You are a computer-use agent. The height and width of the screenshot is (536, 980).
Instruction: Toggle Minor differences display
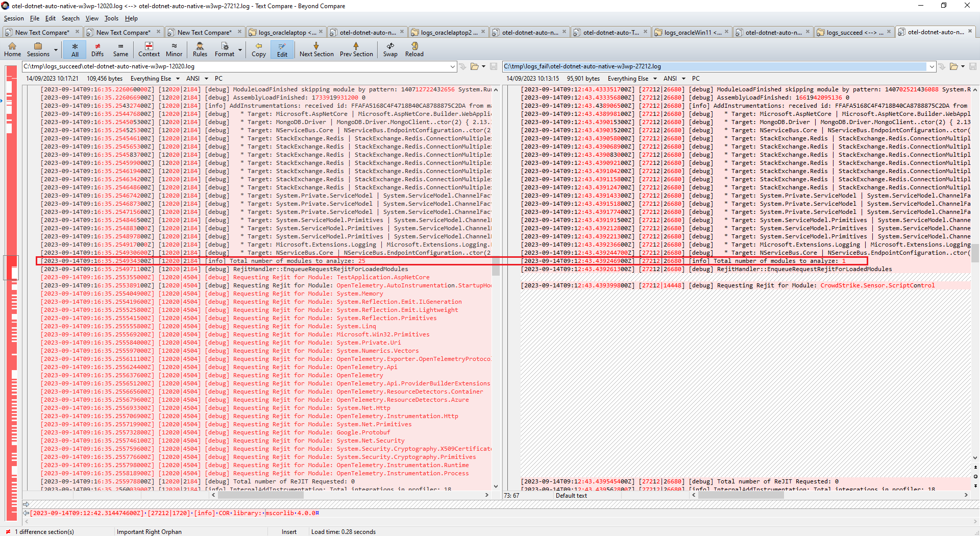[174, 50]
